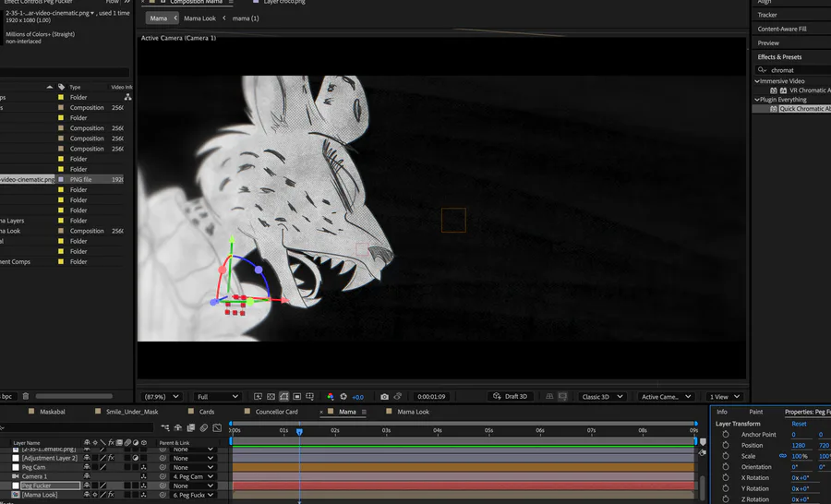This screenshot has height=504, width=831.
Task: Open the Classic 3D renderer dropdown
Action: click(x=602, y=396)
